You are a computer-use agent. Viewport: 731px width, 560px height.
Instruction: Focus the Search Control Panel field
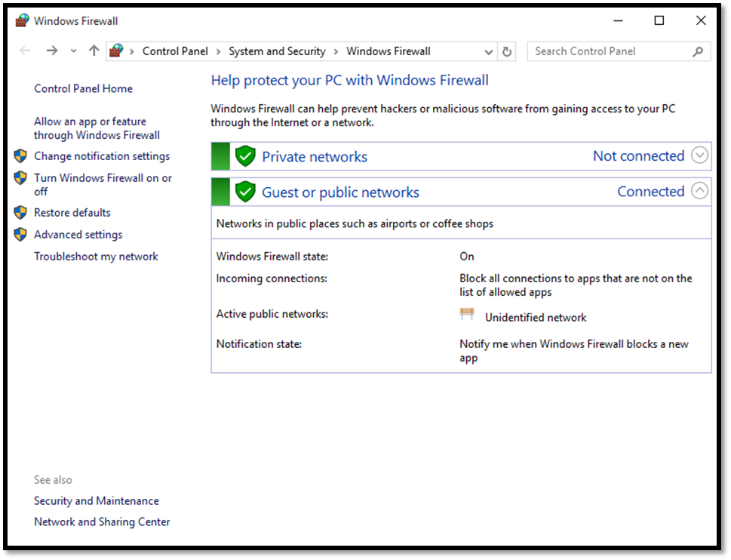tap(618, 51)
